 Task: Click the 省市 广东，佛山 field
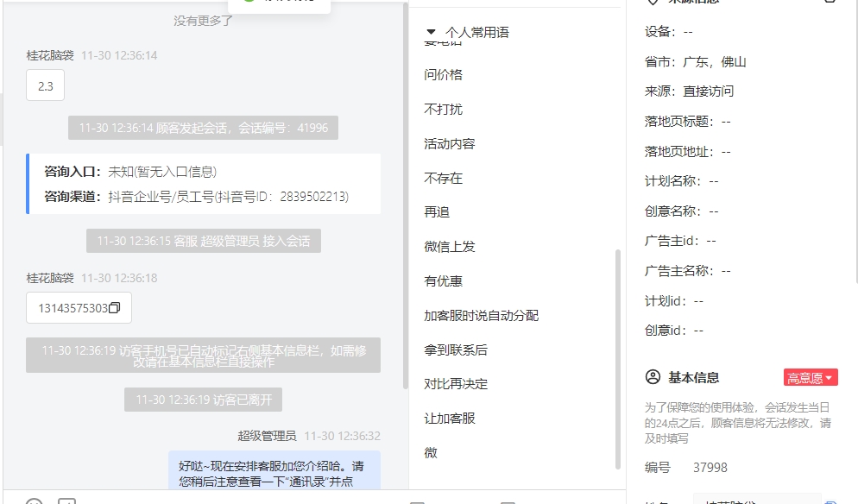696,62
